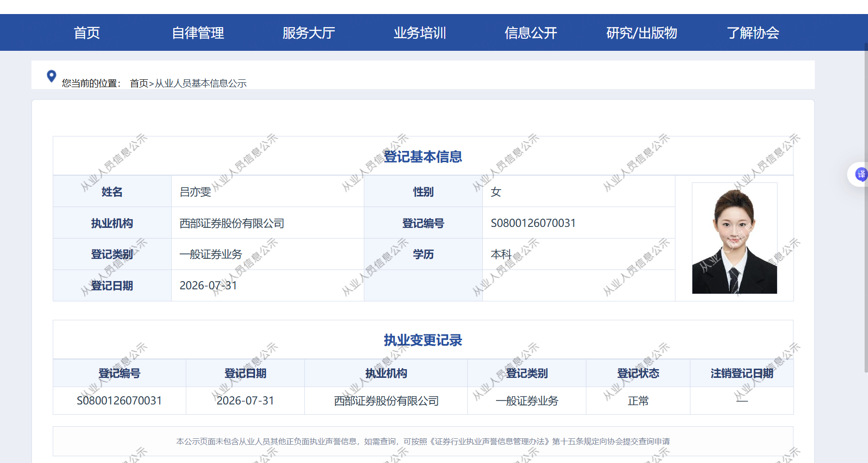Select 2026-07-31 in 执业变更记录 row

tap(245, 401)
